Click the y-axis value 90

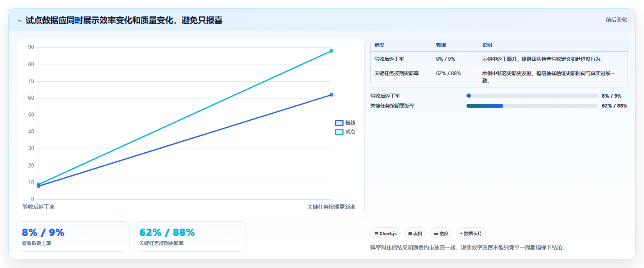point(31,47)
